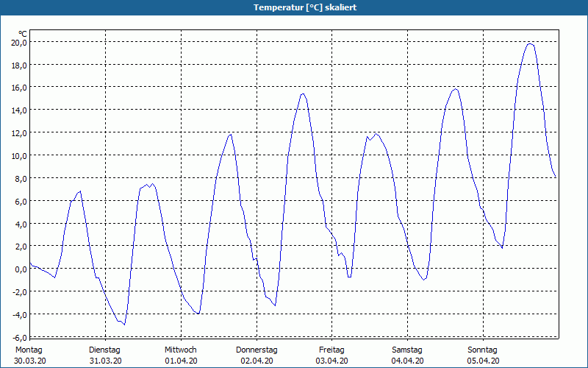
Task: Click the Montag day label
Action: (x=29, y=350)
